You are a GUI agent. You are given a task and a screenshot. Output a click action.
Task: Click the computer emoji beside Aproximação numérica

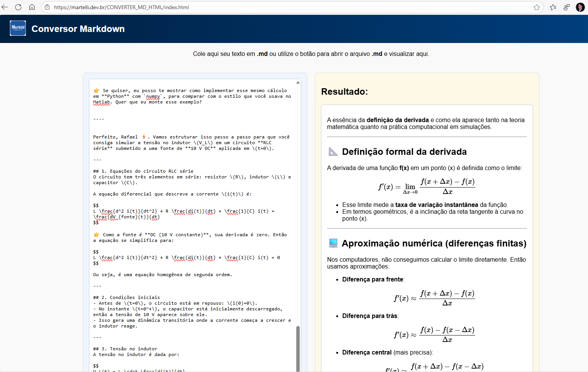[333, 243]
